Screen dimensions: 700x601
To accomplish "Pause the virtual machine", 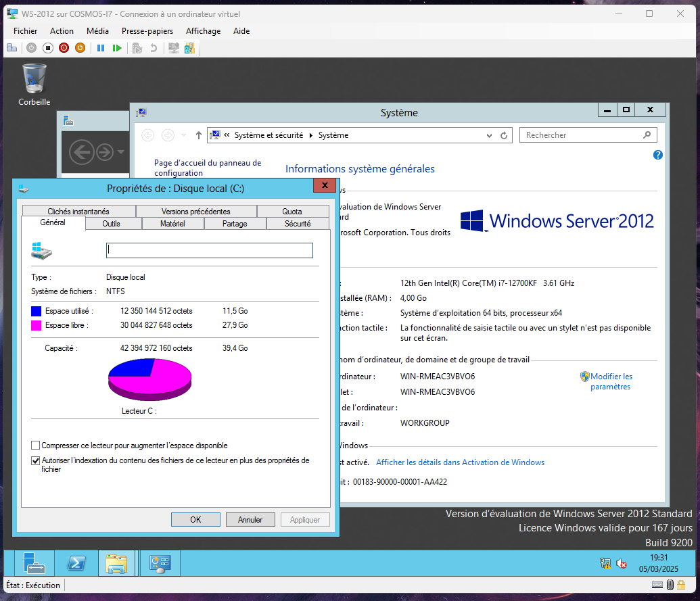I will [100, 48].
